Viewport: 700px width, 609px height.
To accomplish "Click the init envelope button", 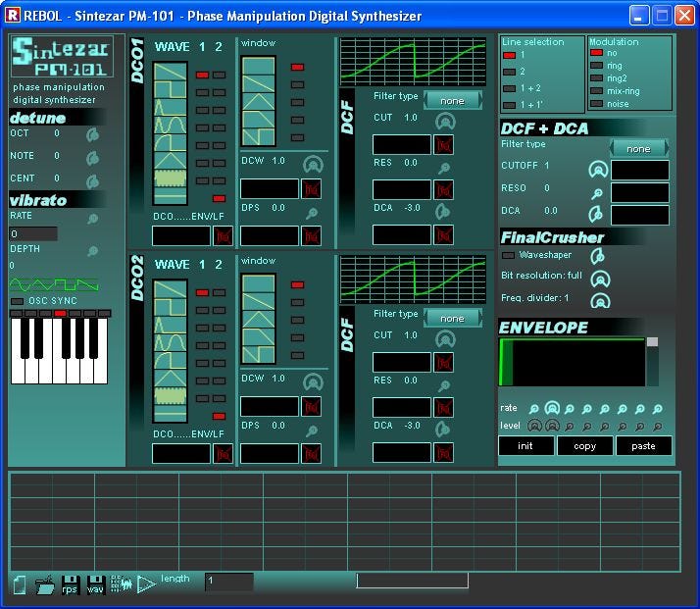I will tap(525, 445).
